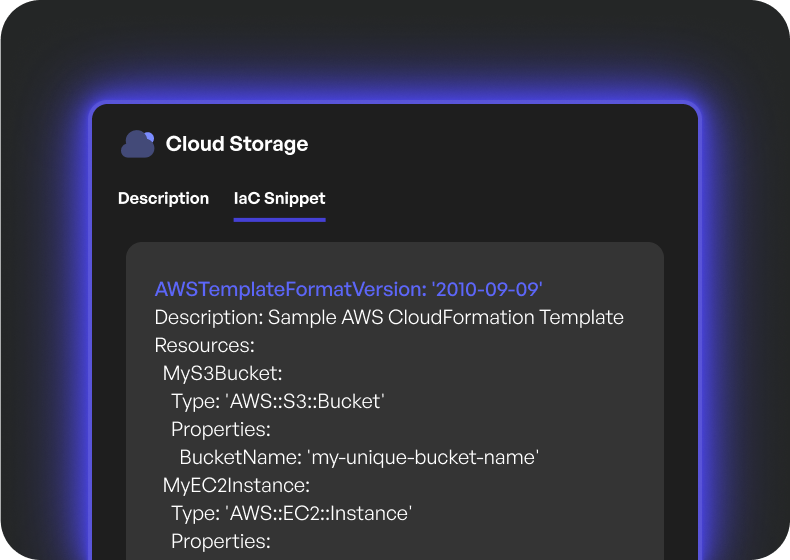Click the Type key under MyEC2Instance

click(195, 514)
